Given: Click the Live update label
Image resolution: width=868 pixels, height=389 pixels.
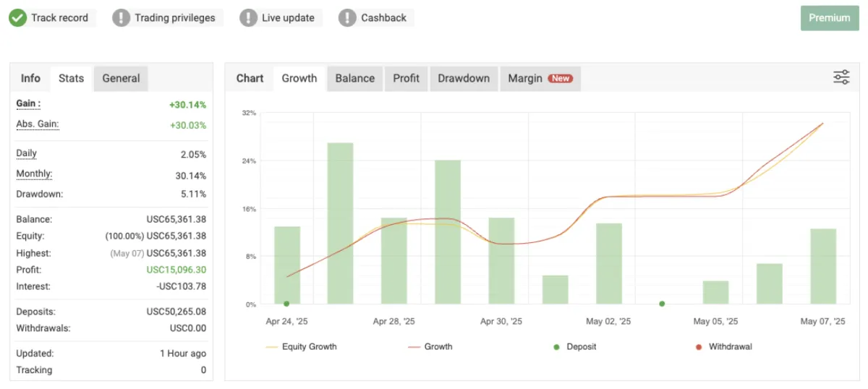Looking at the screenshot, I should [289, 18].
